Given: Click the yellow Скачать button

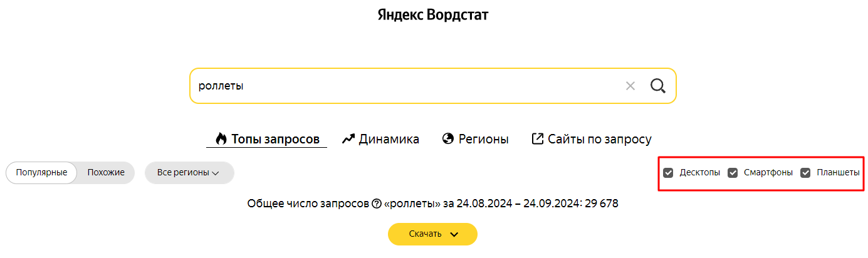Looking at the screenshot, I should (x=432, y=234).
